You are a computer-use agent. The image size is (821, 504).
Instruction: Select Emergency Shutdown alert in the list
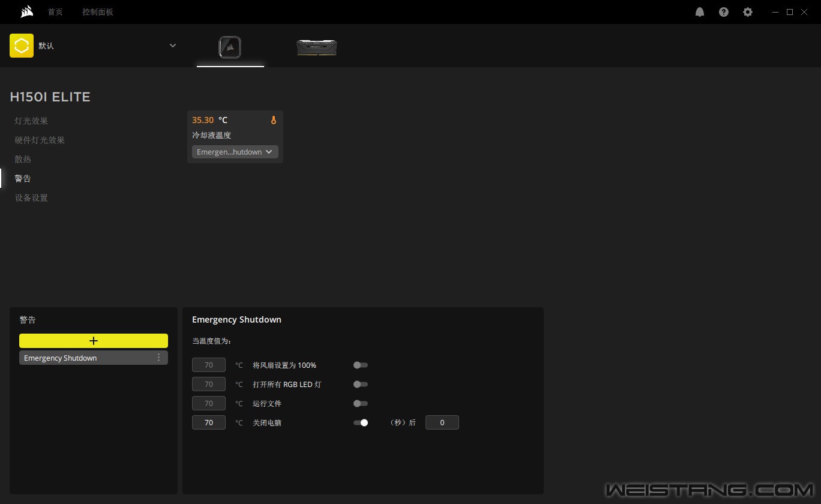94,358
